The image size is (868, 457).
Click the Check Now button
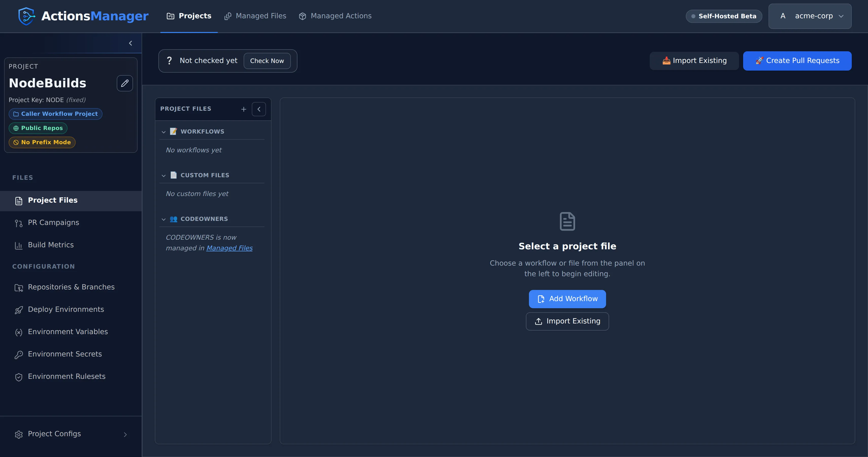267,61
